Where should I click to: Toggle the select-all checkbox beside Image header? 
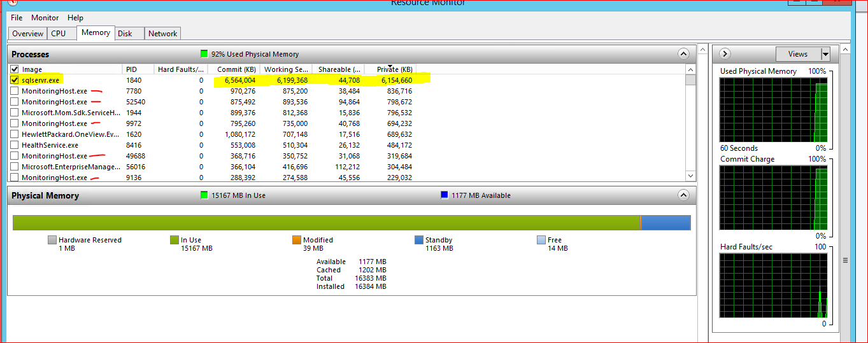(15, 69)
